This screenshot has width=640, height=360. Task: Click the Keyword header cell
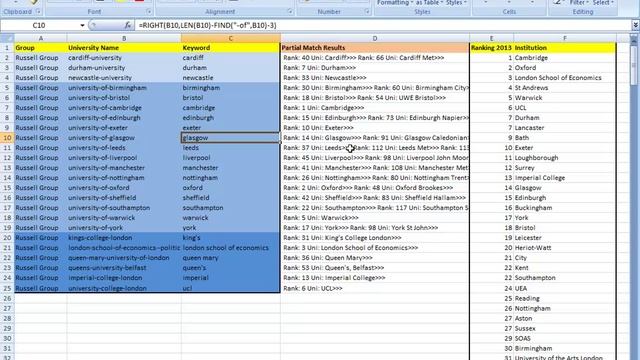(231, 48)
